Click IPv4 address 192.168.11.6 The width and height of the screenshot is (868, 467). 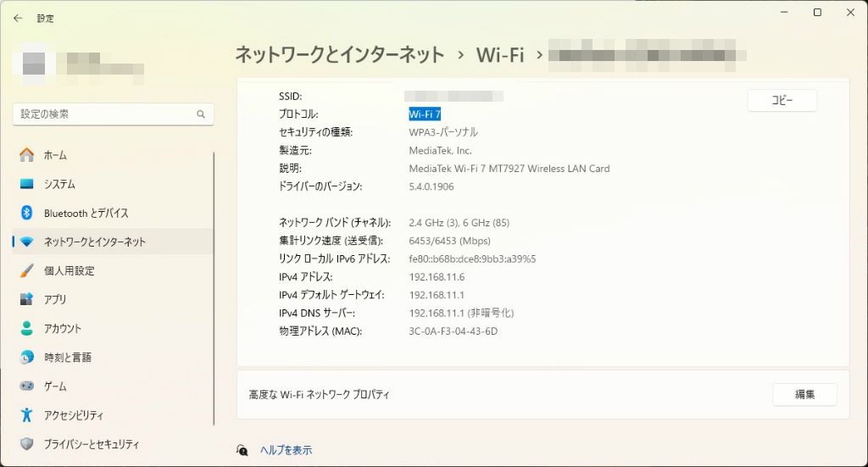coord(437,276)
